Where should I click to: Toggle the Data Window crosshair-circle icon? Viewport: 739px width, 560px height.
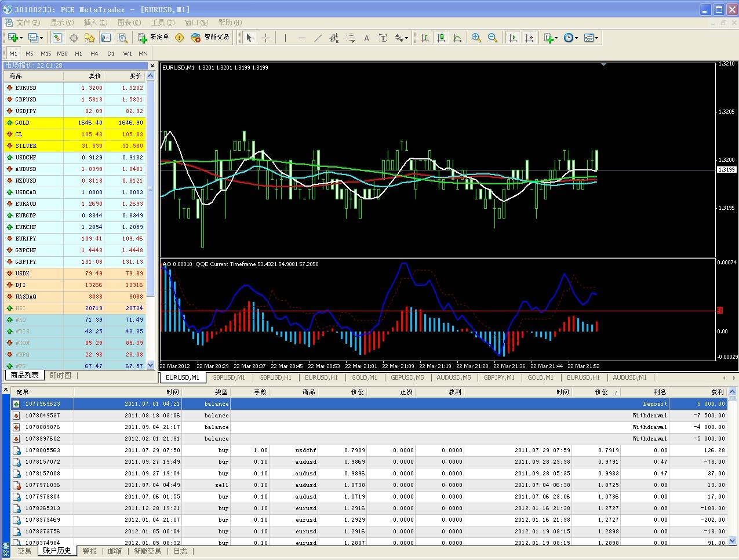[74, 38]
